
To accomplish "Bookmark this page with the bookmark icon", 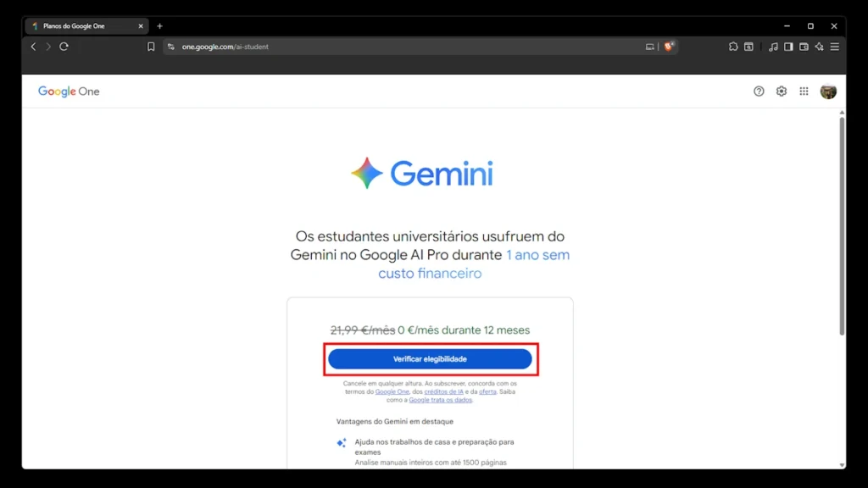I will tap(151, 47).
